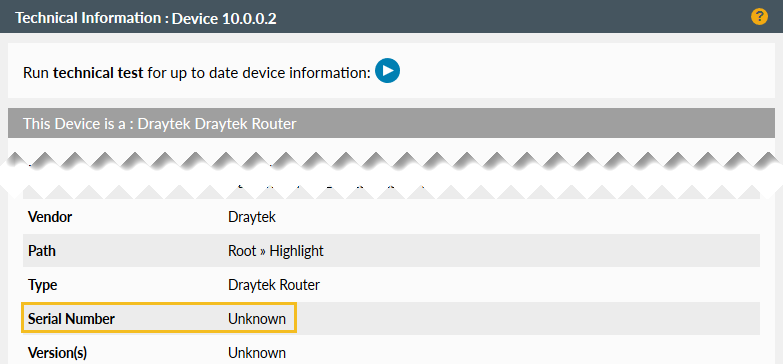Select the Technical Information panel title
Screen dimensions: 784x364
(88, 18)
